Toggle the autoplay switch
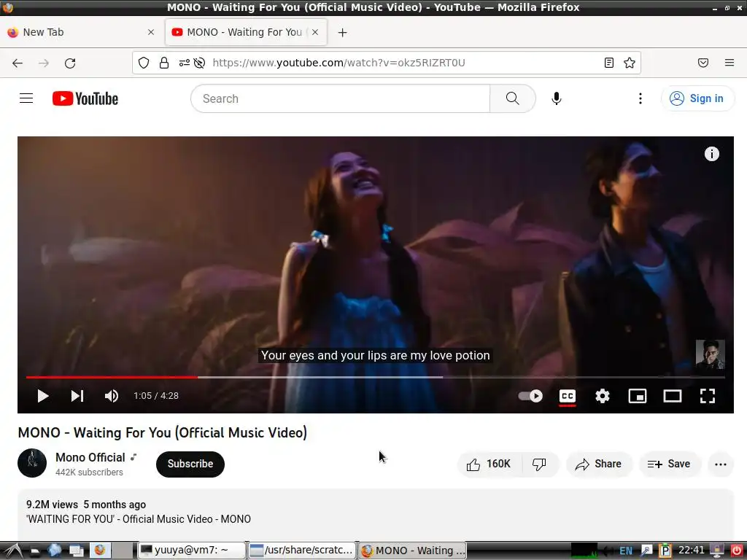The height and width of the screenshot is (560, 747). pyautogui.click(x=530, y=396)
